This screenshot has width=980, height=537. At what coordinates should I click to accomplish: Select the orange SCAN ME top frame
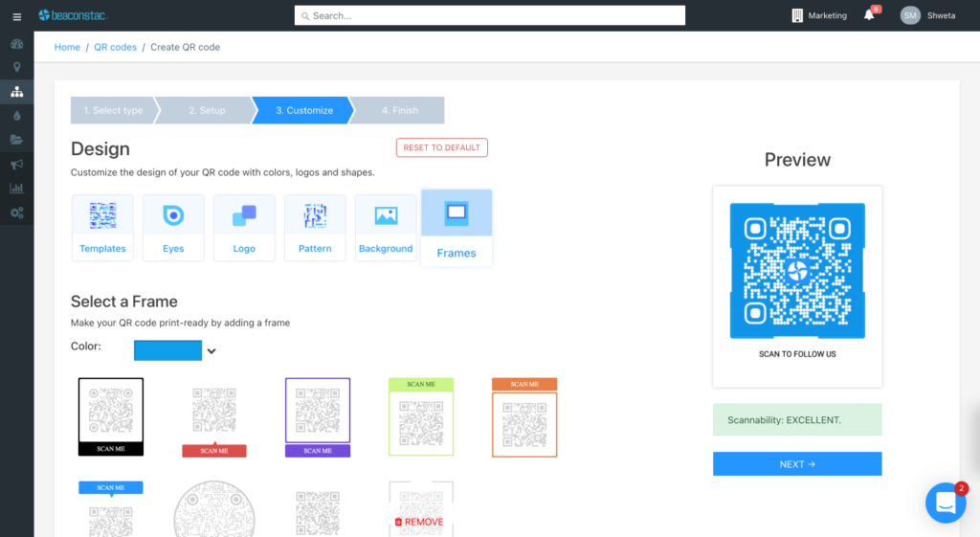[x=524, y=417]
